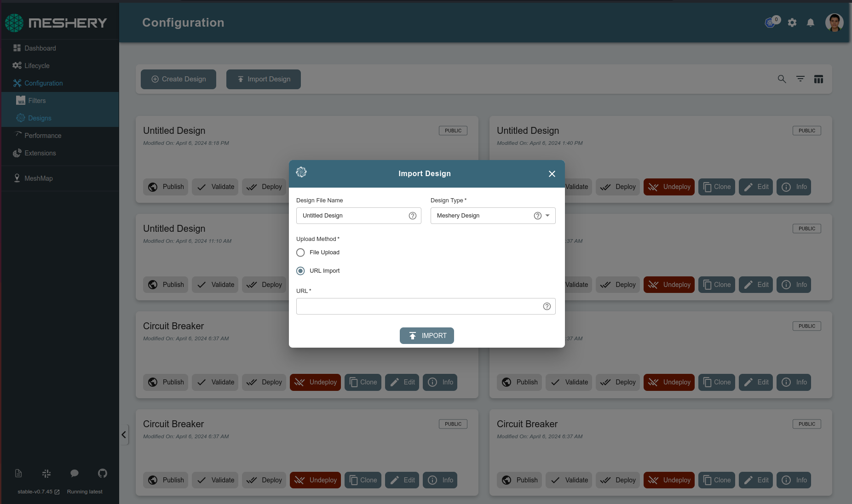Image resolution: width=852 pixels, height=504 pixels.
Task: Click URL field help icon
Action: coord(547,306)
